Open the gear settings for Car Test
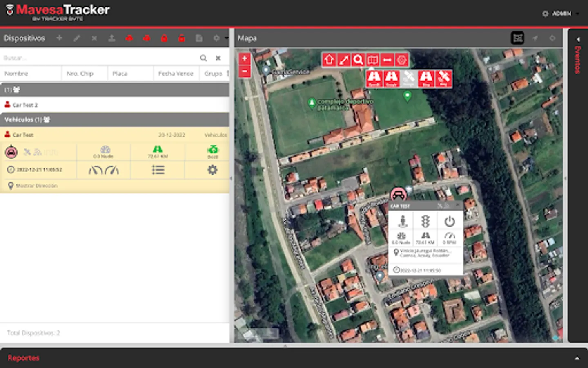This screenshot has height=368, width=588. coord(212,170)
